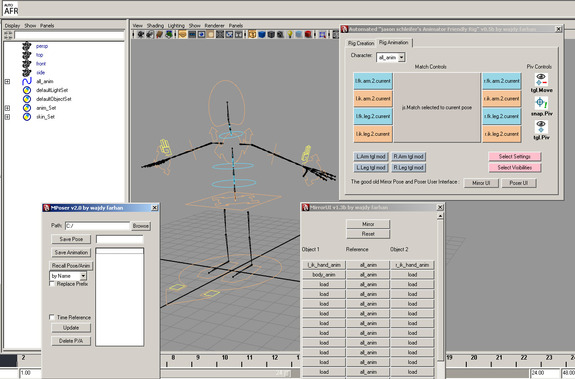This screenshot has width=575, height=379.
Task: Switch to the Rig Creation tab
Action: [x=361, y=43]
